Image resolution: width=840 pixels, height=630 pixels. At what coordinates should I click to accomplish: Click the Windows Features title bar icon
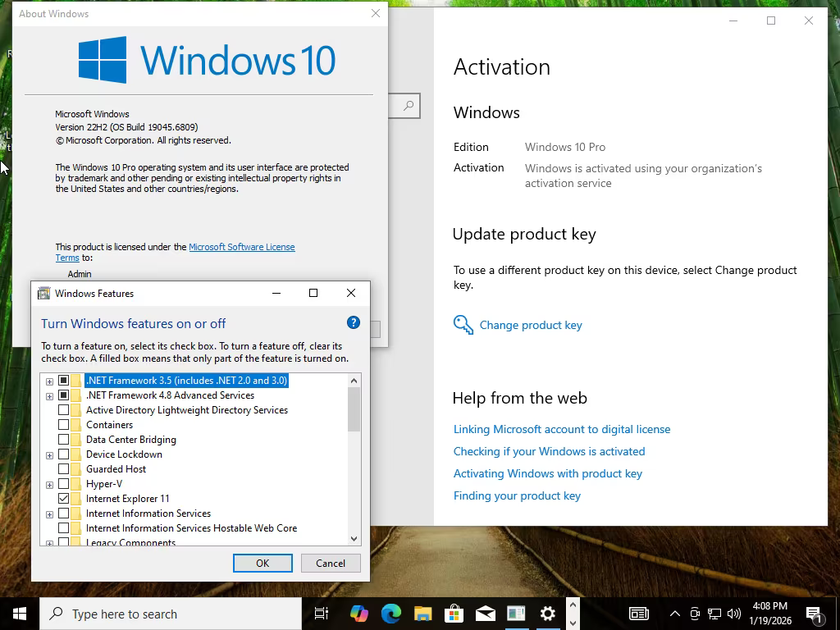point(43,293)
